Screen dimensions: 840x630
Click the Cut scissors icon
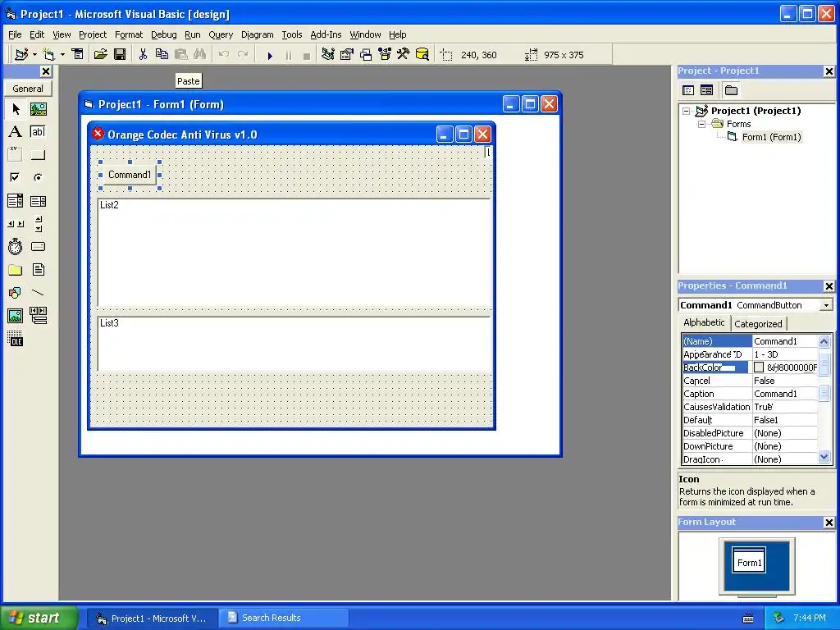coord(143,55)
